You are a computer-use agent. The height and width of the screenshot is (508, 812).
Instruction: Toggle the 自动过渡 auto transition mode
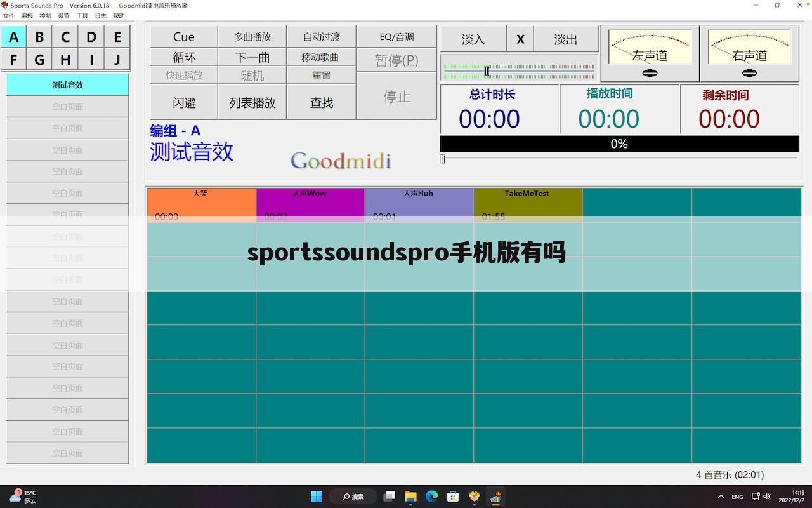321,37
